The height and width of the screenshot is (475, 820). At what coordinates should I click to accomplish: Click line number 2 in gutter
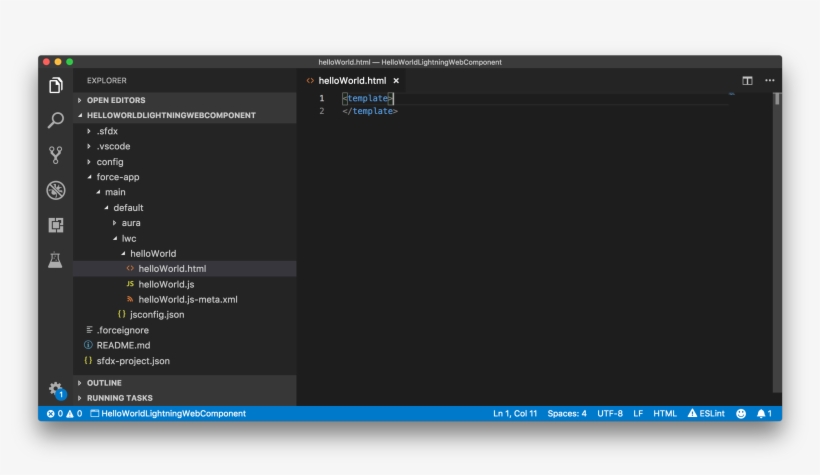[x=322, y=111]
